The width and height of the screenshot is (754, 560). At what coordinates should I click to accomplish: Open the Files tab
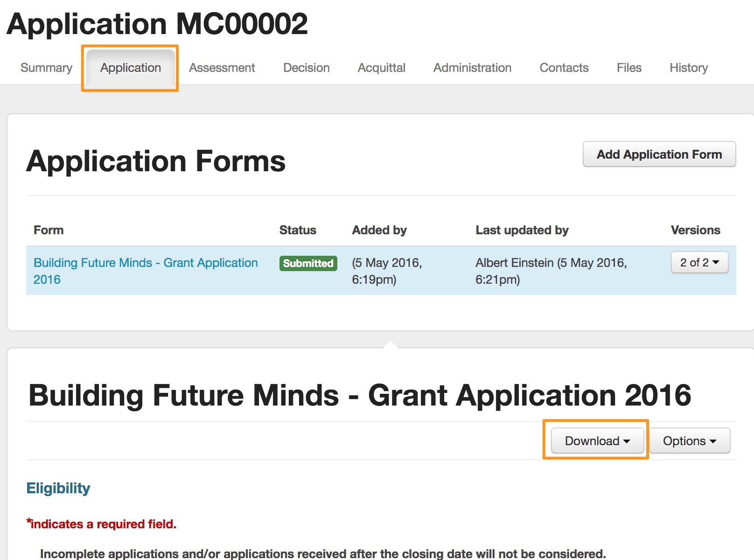(629, 68)
